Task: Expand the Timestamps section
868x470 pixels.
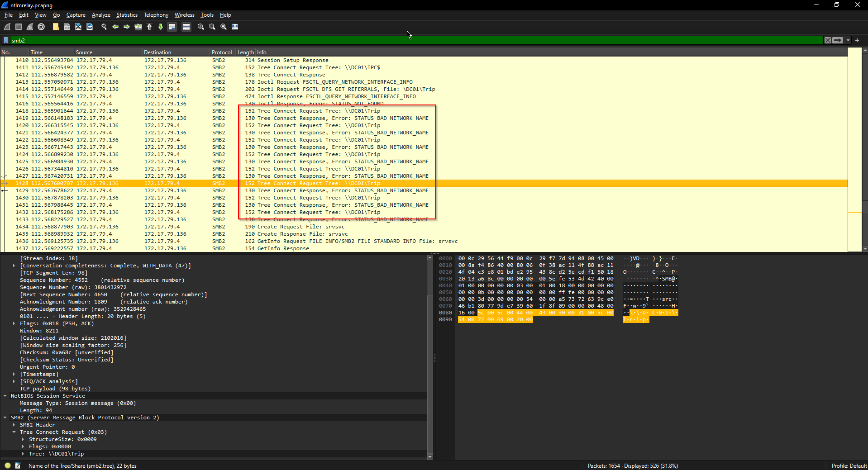Action: click(x=14, y=374)
